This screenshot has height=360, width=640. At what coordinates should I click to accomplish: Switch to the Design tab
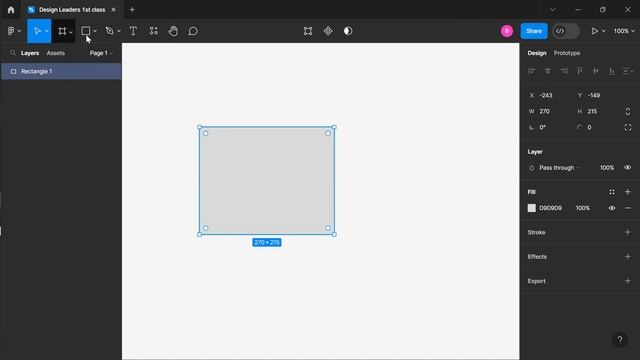537,53
